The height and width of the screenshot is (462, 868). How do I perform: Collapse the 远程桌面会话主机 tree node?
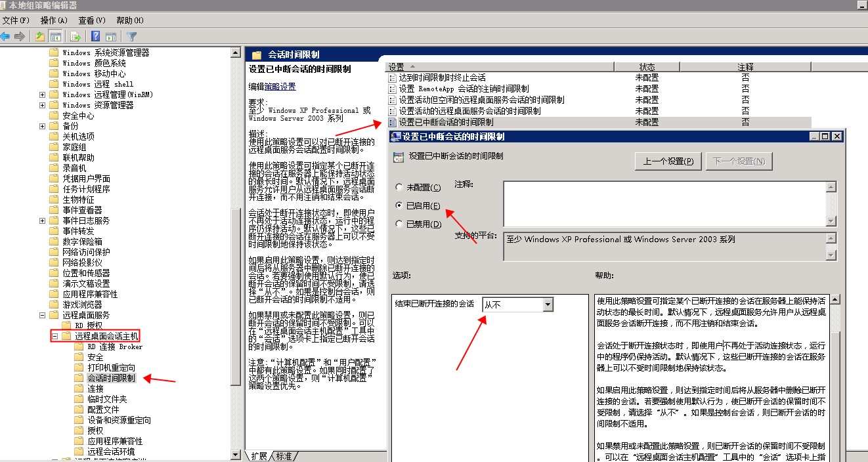[56, 336]
